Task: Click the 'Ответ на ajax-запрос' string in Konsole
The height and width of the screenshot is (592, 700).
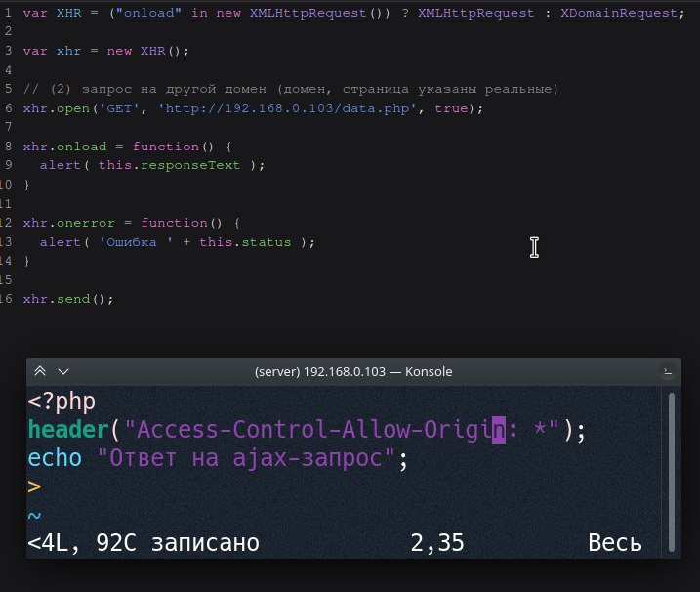Action: [x=245, y=458]
